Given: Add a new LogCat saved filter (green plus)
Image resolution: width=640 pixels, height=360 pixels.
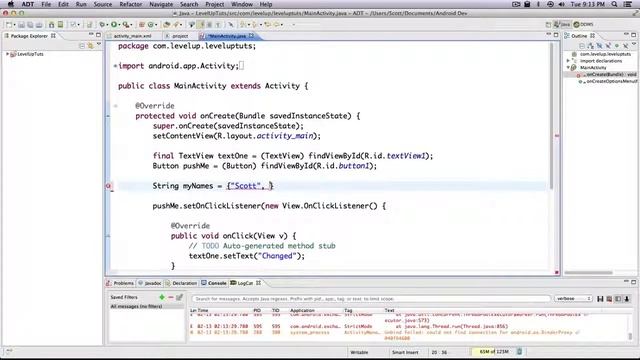Looking at the screenshot, I should 162,297.
